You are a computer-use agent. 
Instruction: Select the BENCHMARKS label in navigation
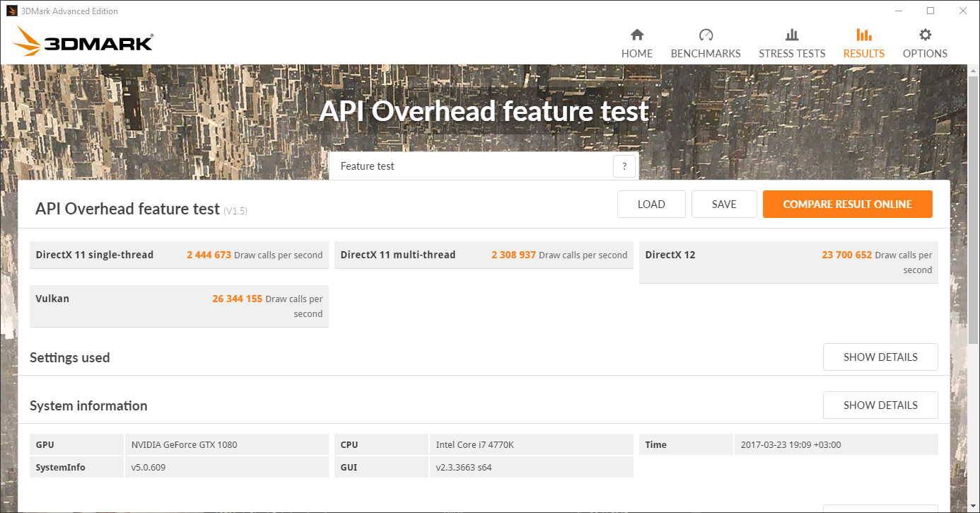[706, 54]
